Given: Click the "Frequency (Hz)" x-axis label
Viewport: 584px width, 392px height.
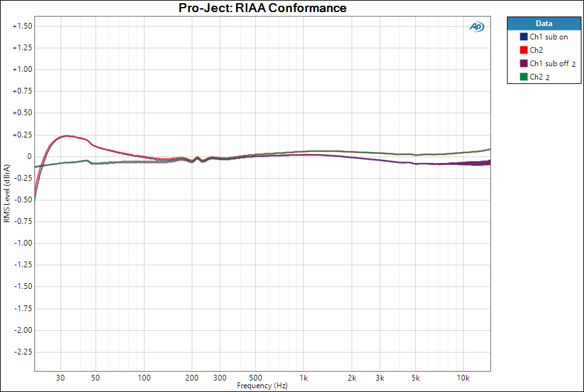Looking at the screenshot, I should coord(262,386).
